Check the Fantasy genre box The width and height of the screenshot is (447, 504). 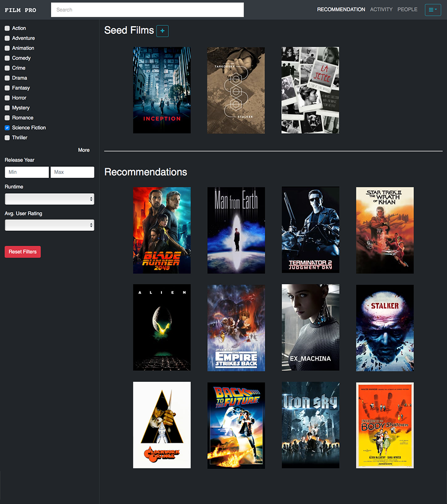tap(7, 88)
